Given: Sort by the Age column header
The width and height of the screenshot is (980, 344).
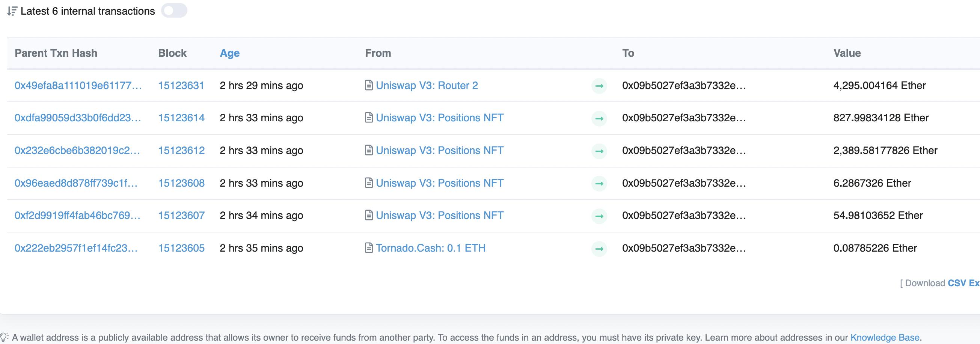Looking at the screenshot, I should pyautogui.click(x=229, y=53).
